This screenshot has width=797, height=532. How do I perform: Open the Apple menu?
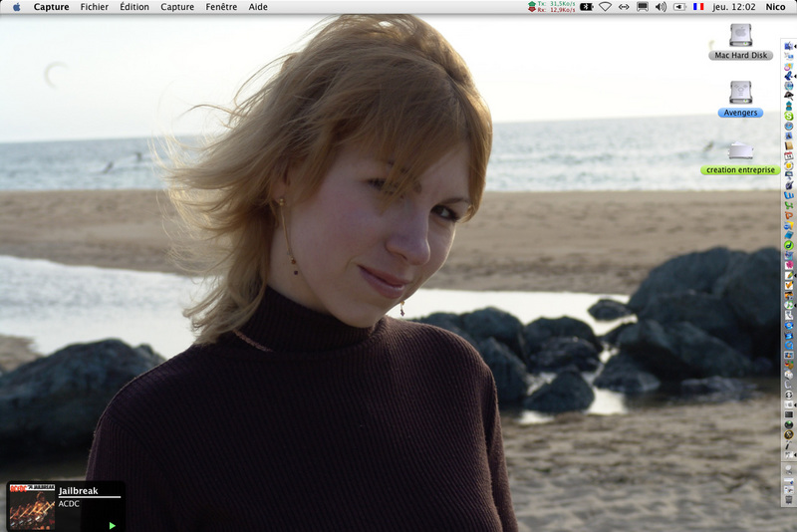click(x=16, y=7)
